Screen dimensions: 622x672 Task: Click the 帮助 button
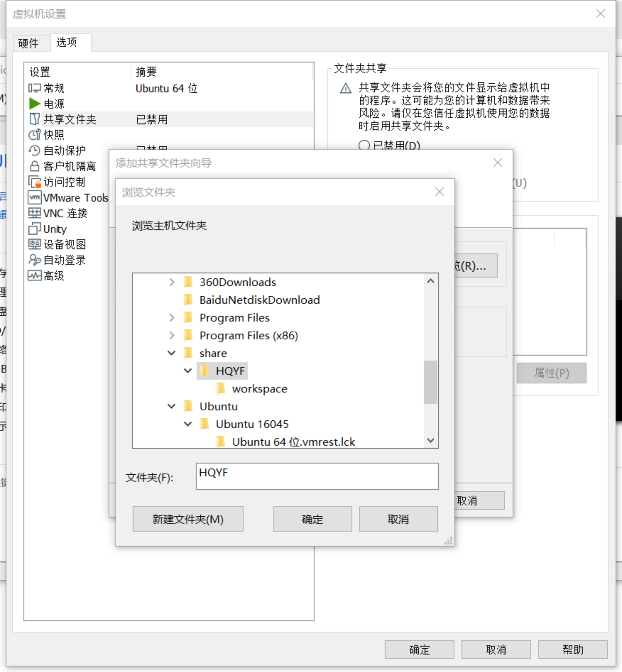(573, 650)
